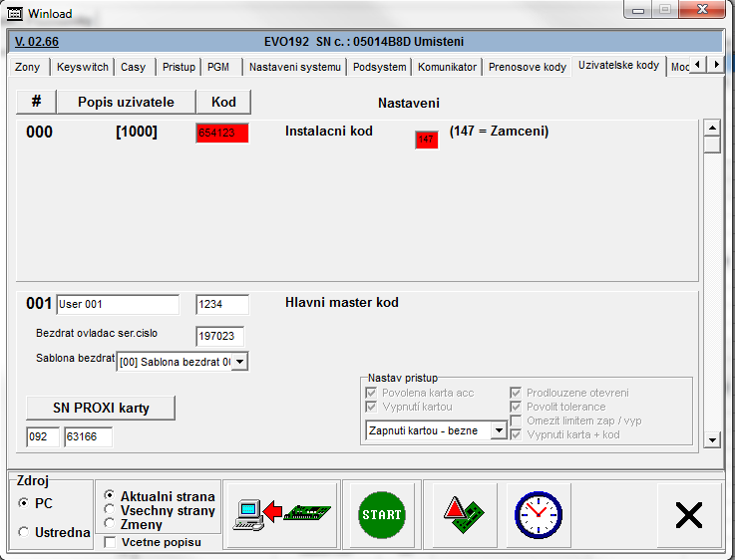
Task: Click the Winload title bar app icon
Action: (15, 15)
